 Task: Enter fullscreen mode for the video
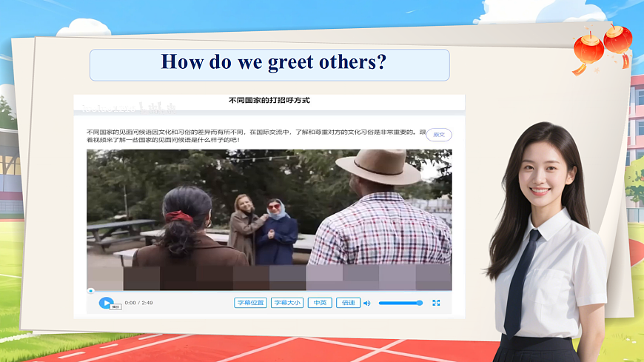[436, 303]
